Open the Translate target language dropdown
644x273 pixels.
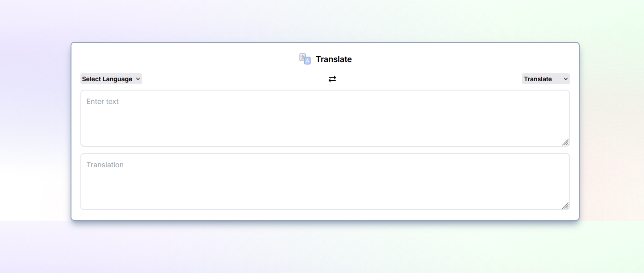pyautogui.click(x=545, y=79)
